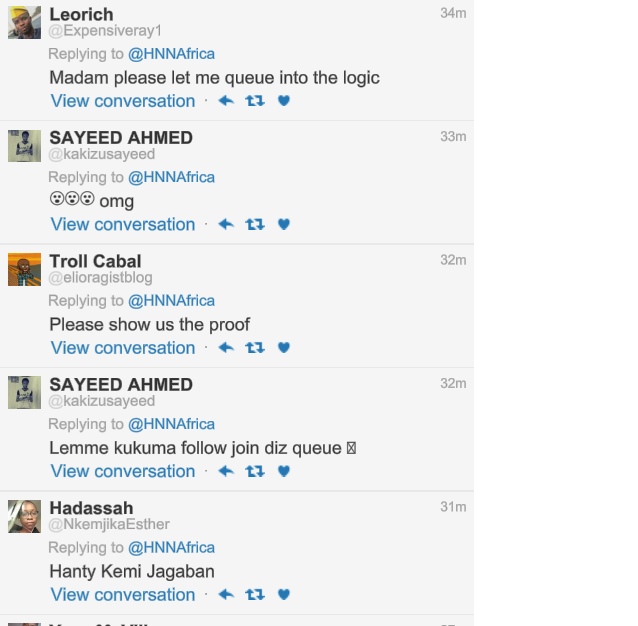Reply to SAYEED AHMED's omg tweet
Viewport: 638px width, 626px height.
tap(226, 224)
